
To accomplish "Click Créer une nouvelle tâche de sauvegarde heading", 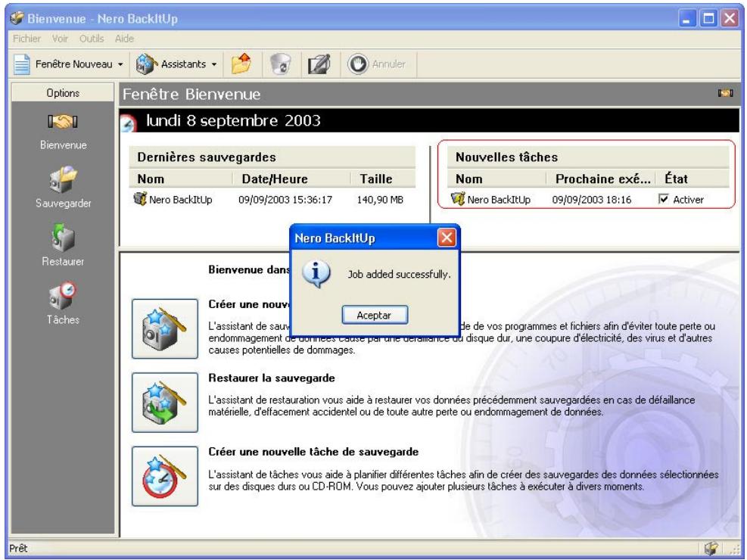I will (x=313, y=452).
